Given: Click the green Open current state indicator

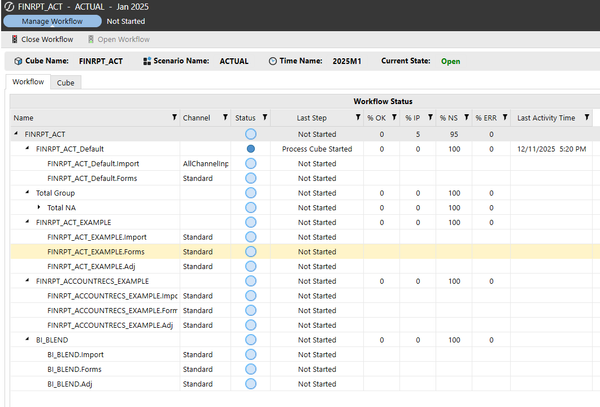Looking at the screenshot, I should [x=451, y=61].
